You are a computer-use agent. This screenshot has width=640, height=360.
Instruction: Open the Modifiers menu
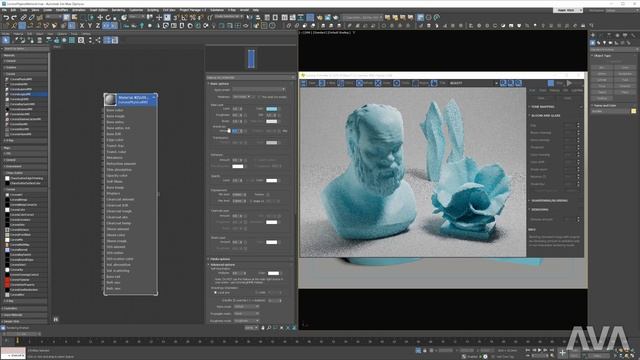(62, 10)
